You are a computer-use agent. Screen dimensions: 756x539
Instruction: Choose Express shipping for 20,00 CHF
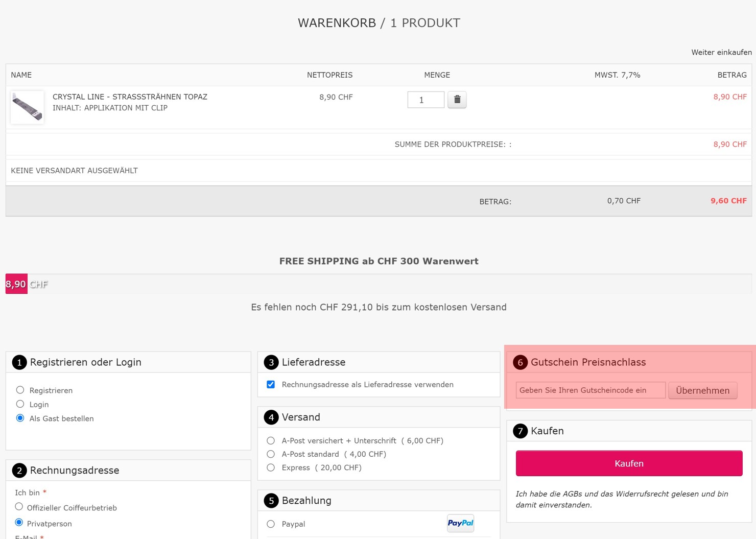pyautogui.click(x=271, y=467)
